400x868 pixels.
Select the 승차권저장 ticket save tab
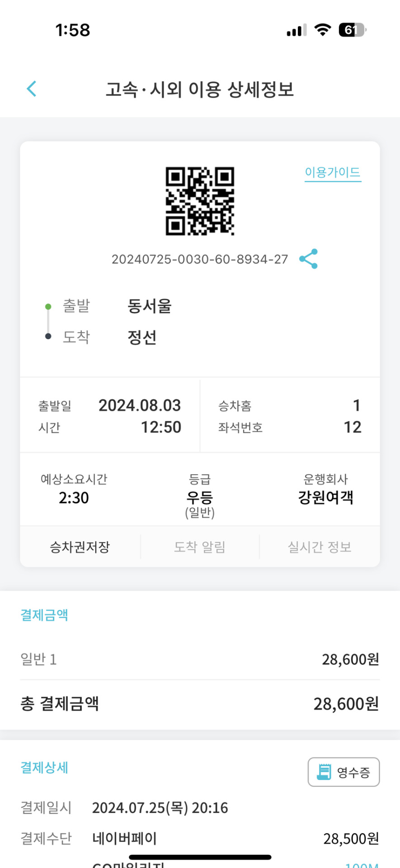(80, 547)
